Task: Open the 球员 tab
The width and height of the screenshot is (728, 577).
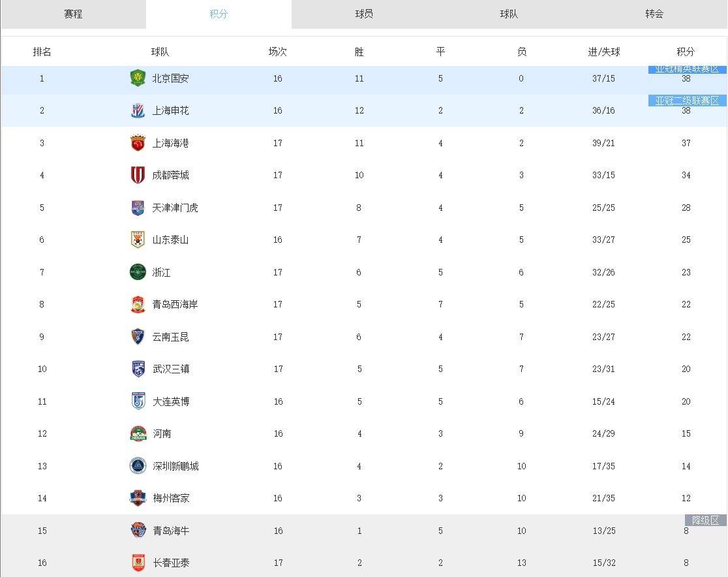Action: click(364, 14)
